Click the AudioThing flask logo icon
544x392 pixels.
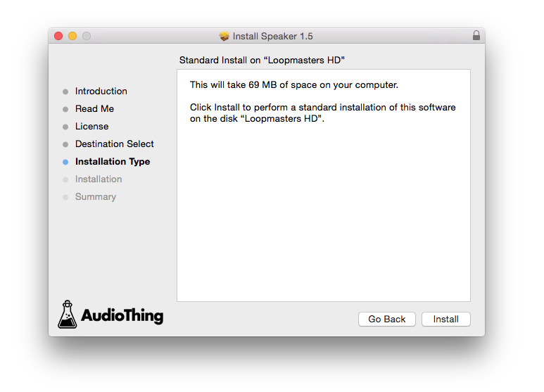point(67,315)
